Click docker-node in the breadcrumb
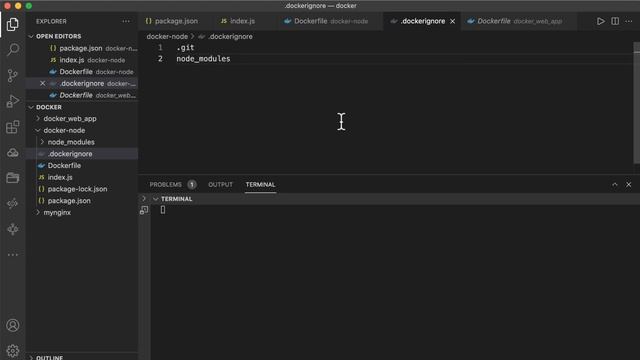Image resolution: width=640 pixels, height=360 pixels. (x=167, y=37)
